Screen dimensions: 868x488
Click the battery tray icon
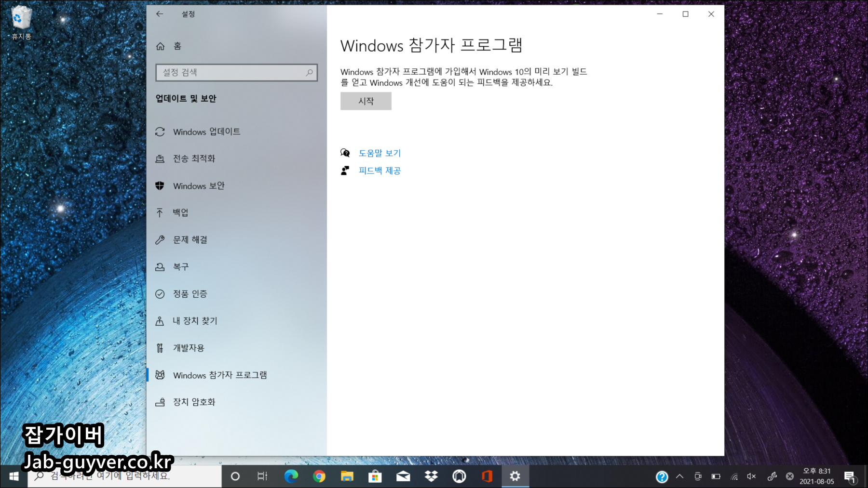pyautogui.click(x=716, y=476)
